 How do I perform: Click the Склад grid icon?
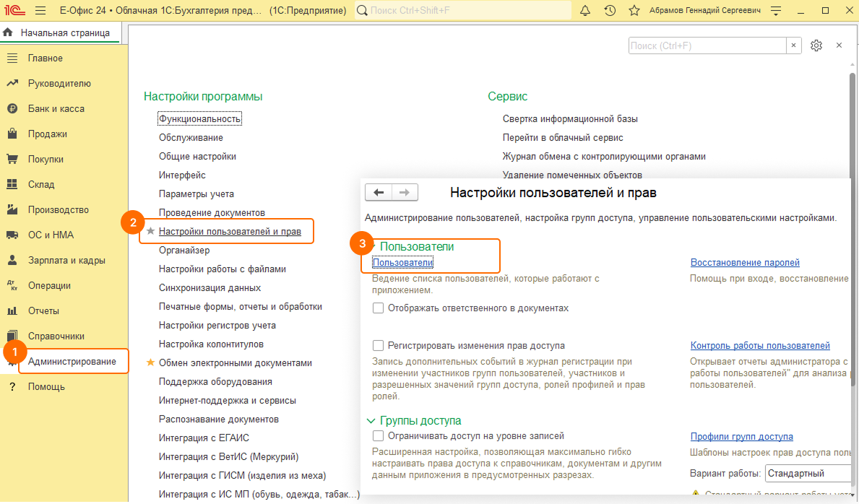[x=12, y=184]
